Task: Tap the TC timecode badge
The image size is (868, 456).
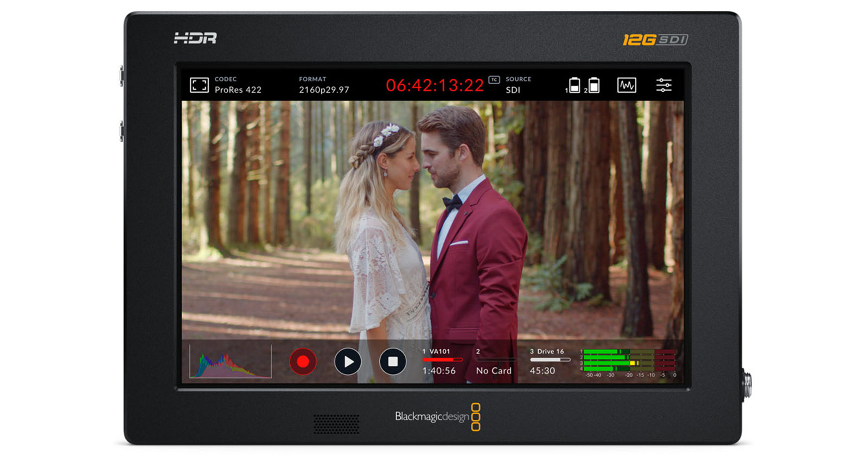Action: [494, 80]
